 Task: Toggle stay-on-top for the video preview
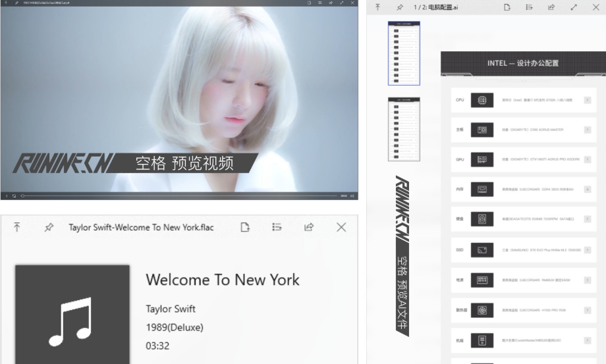pos(6,3)
